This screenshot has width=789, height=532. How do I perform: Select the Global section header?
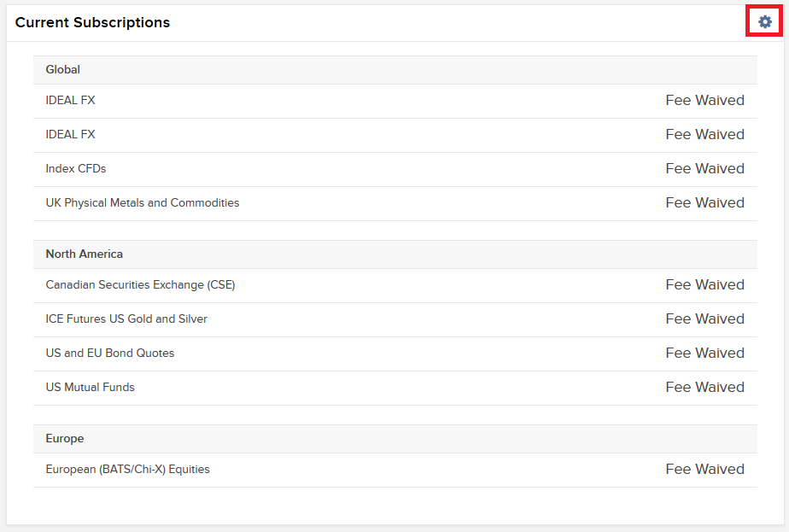[63, 70]
